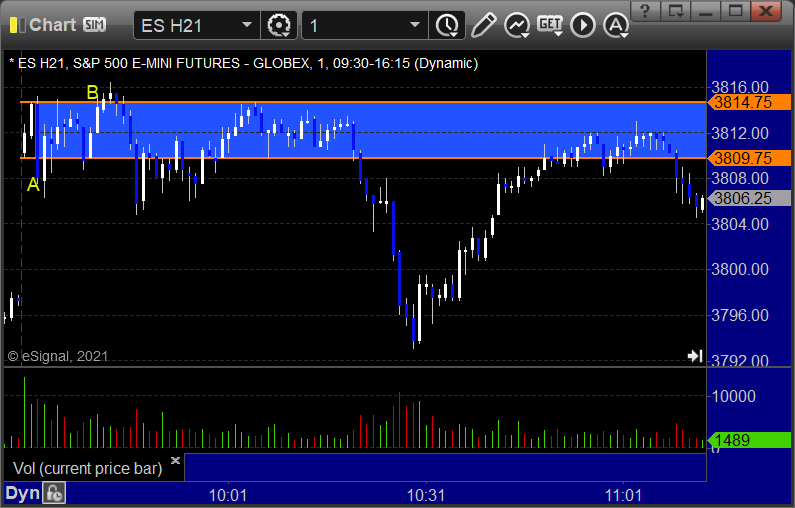795x508 pixels.
Task: Maximize the chart window
Action: point(735,11)
